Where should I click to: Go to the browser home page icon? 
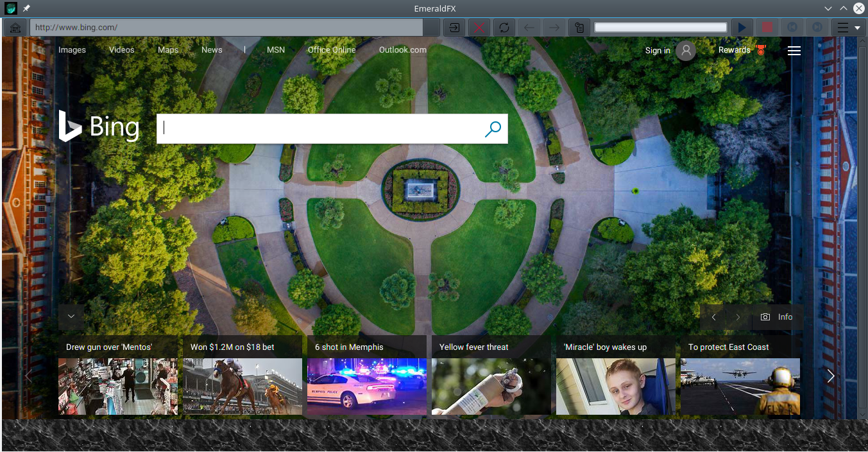[16, 28]
